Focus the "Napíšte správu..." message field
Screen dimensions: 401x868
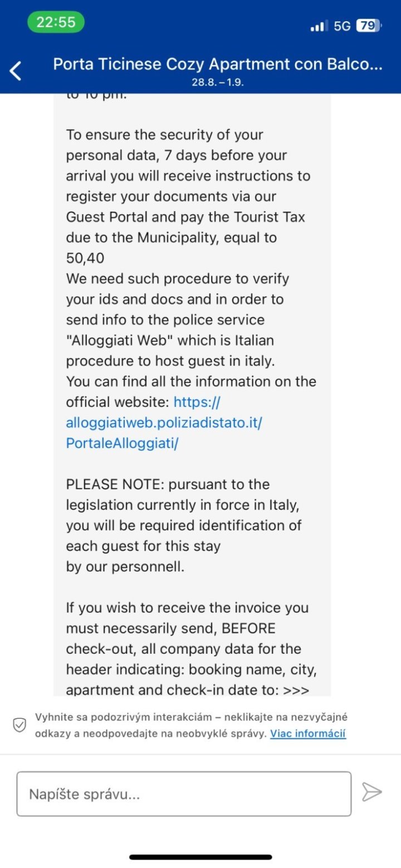(184, 793)
